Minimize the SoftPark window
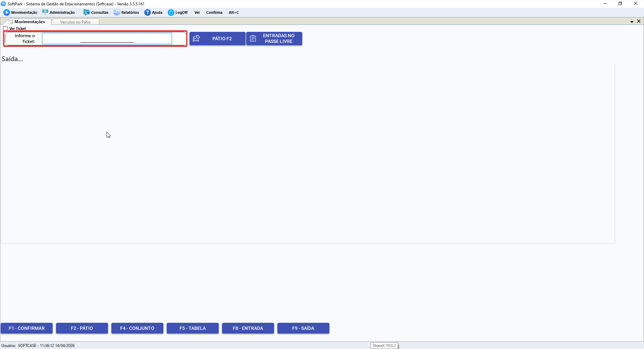This screenshot has height=349, width=644. tap(605, 4)
